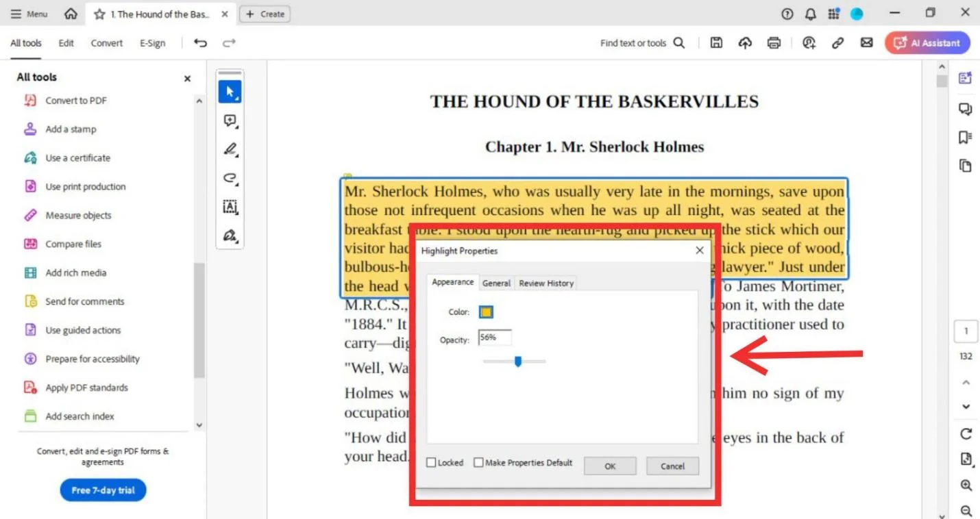Open comments panel in right sidebar

click(966, 109)
